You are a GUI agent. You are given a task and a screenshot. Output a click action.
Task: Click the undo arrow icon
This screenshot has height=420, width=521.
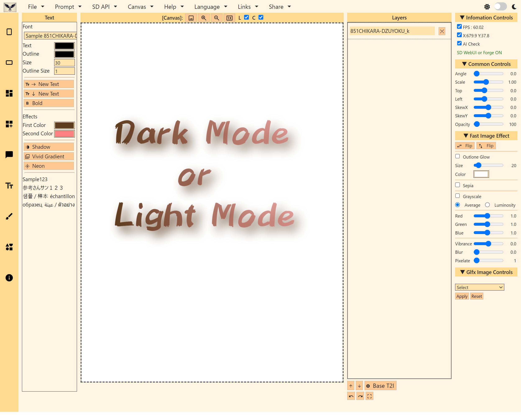pyautogui.click(x=351, y=396)
